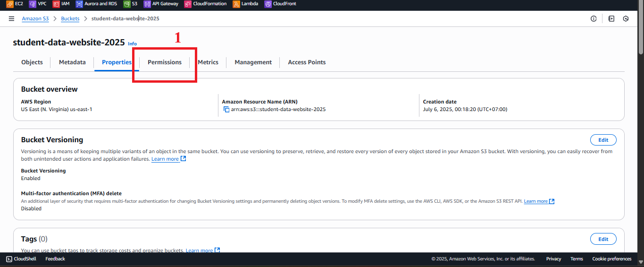Click the Tags (0) heading
This screenshot has height=267, width=644.
click(x=34, y=239)
